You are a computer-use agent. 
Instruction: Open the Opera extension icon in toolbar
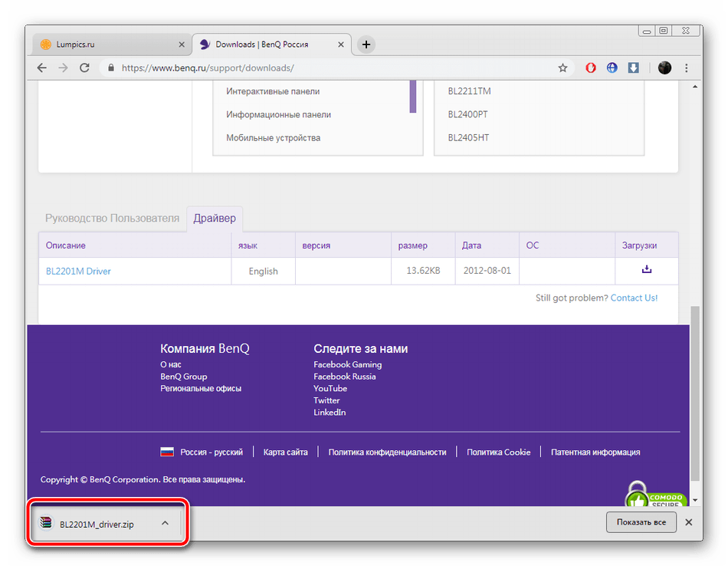(x=591, y=67)
